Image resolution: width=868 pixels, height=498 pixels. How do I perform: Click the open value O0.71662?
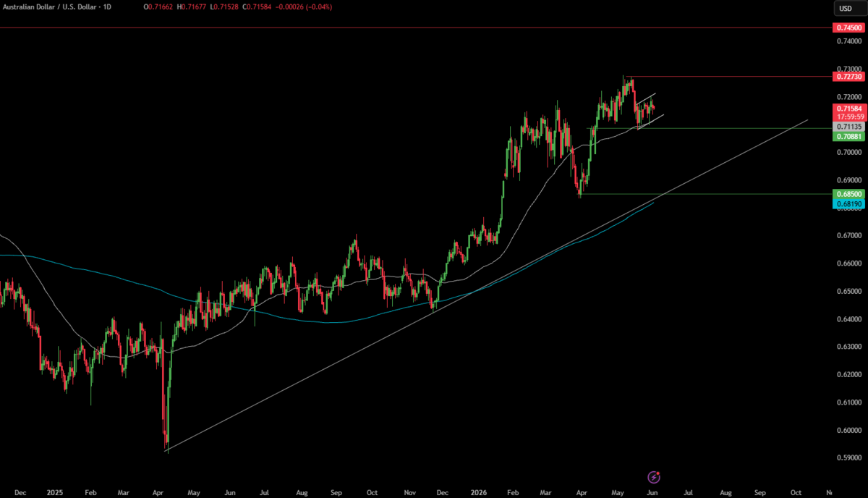click(158, 7)
